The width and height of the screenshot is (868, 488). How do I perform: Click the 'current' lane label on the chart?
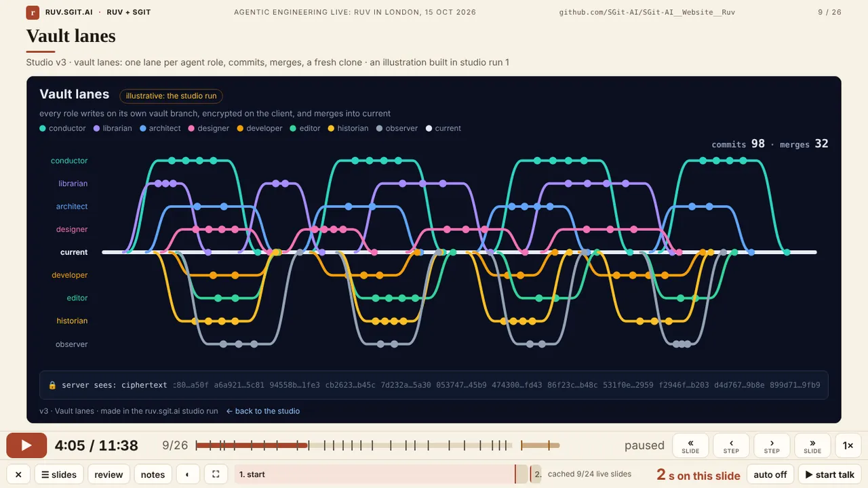coord(74,252)
